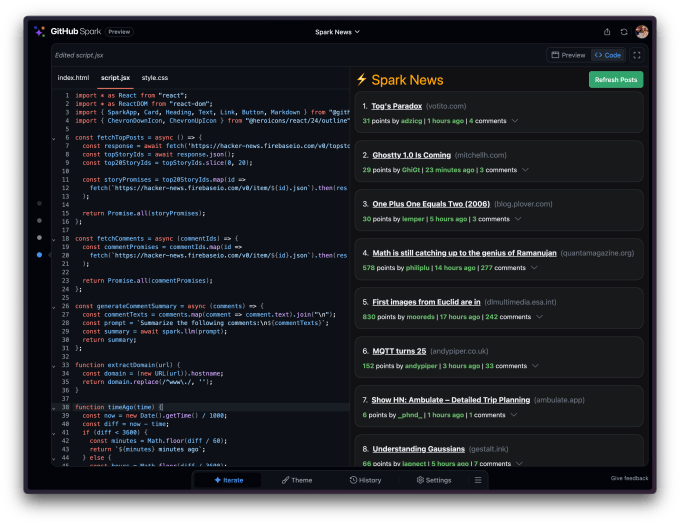Click the Refresh Posts button
The image size is (680, 525).
(616, 80)
